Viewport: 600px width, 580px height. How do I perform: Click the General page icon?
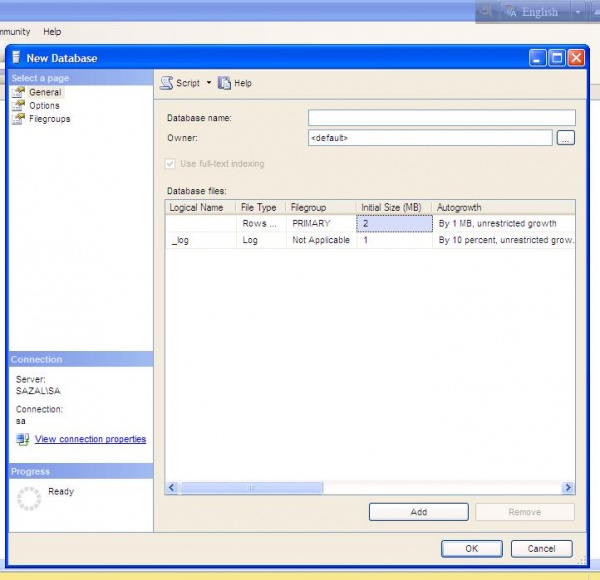point(18,92)
